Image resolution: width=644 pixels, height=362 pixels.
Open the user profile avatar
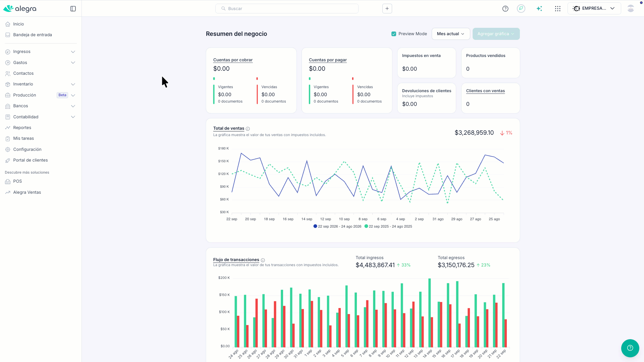pos(631,9)
